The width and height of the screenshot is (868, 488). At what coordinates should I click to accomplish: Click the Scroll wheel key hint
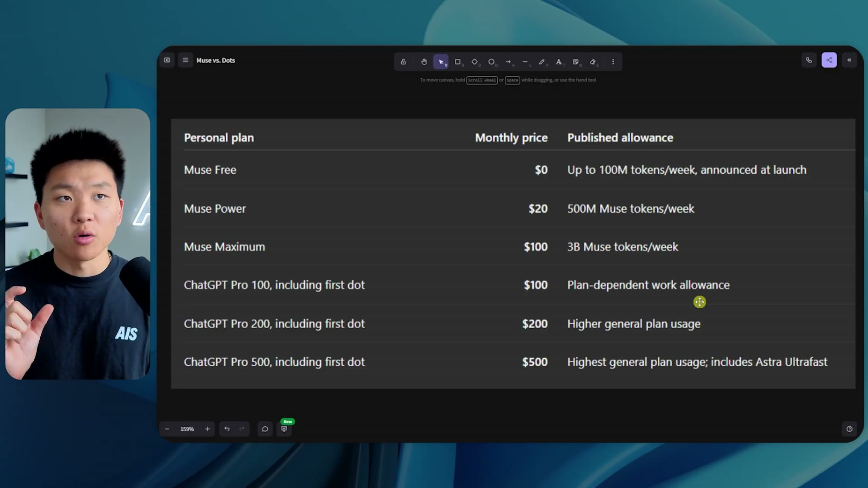(482, 80)
